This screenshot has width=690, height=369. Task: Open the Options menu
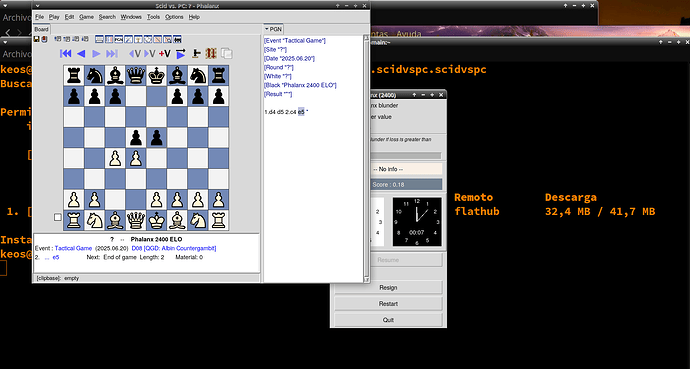[174, 17]
